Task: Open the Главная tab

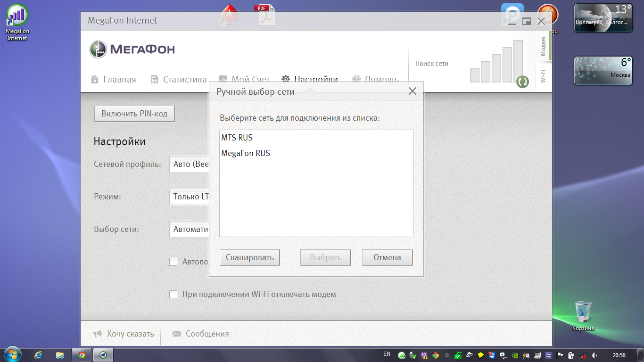Action: coord(113,80)
